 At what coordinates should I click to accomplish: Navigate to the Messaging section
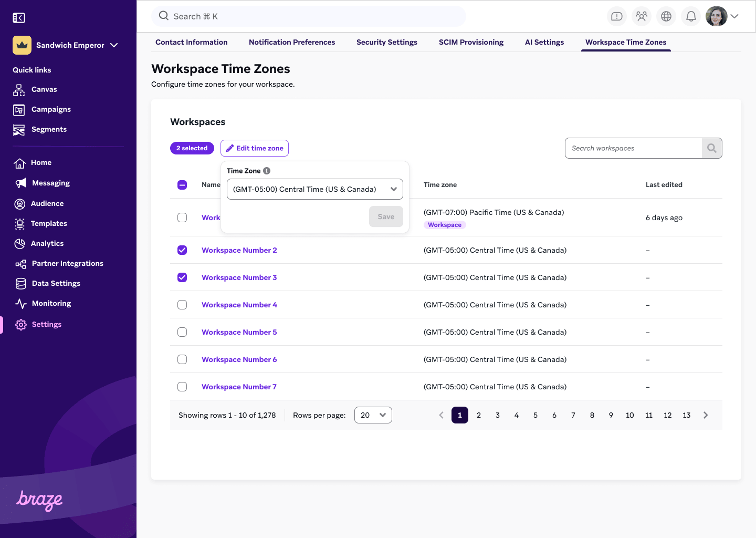click(50, 183)
